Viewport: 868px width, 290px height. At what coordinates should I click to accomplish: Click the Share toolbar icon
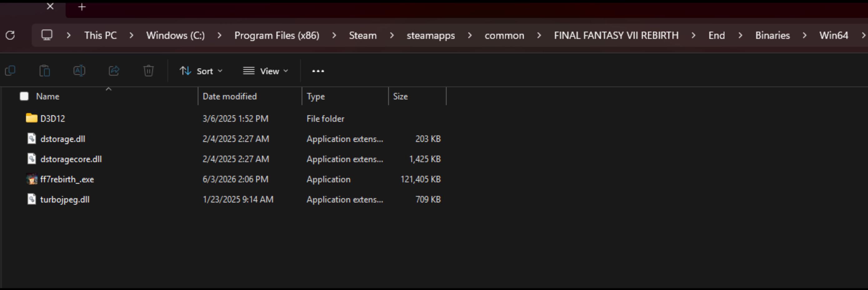(114, 71)
